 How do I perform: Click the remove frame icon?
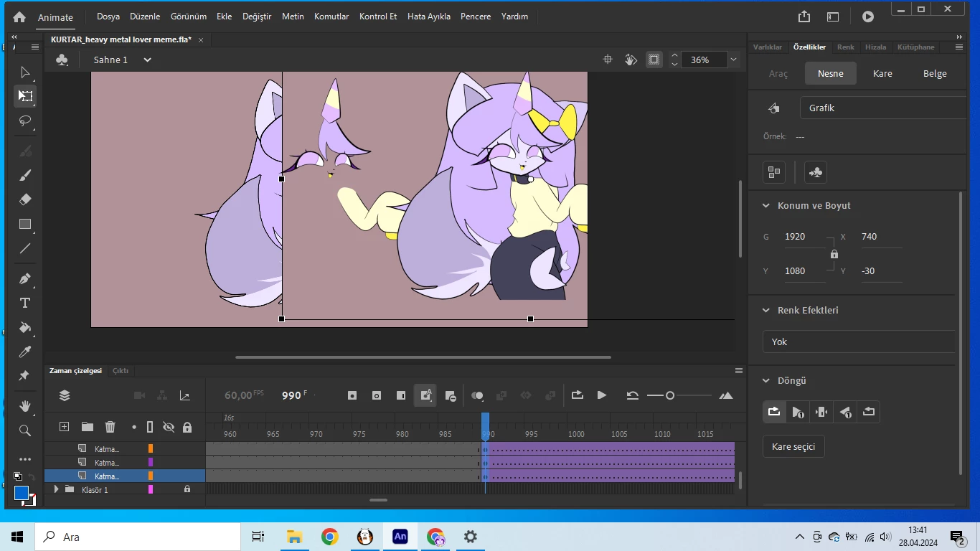click(451, 395)
